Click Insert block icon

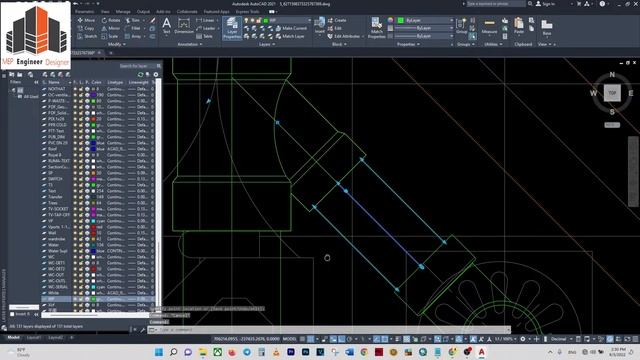click(x=320, y=25)
